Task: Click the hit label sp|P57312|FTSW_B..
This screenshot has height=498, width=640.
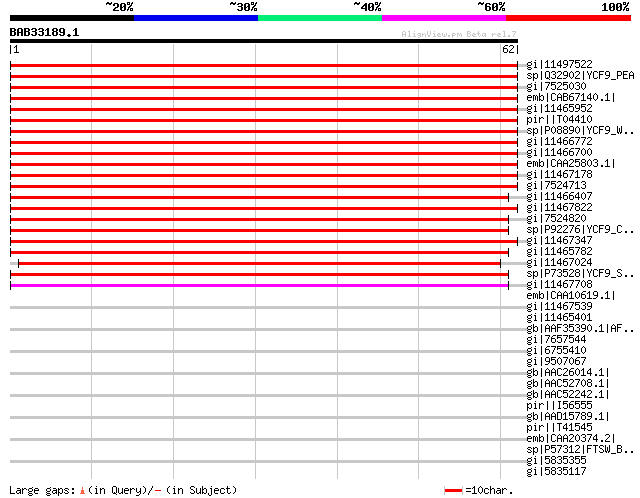Action: 580,450
